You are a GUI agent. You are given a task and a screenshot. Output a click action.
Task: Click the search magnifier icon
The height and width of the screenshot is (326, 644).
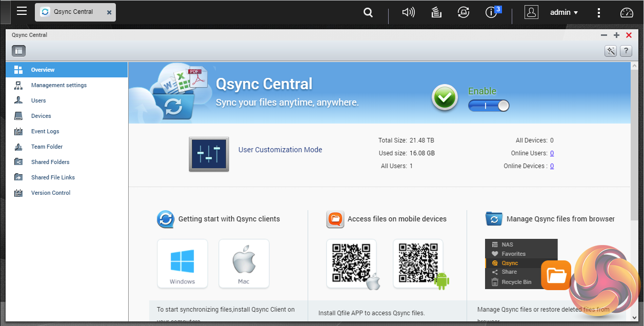tap(368, 13)
